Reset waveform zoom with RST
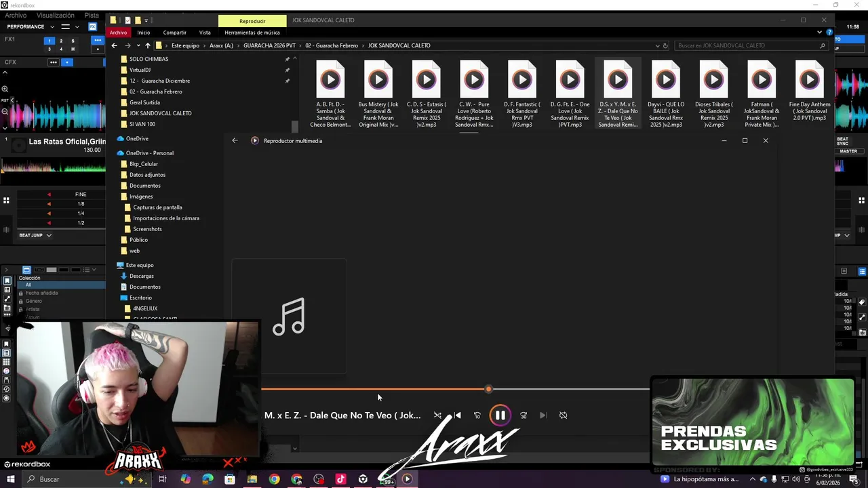This screenshot has height=488, width=868. 5,100
